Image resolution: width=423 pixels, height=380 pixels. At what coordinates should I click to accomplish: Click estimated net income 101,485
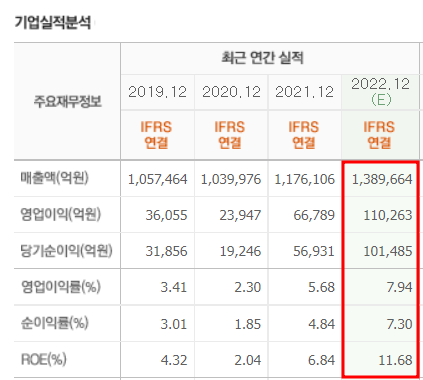tap(388, 252)
